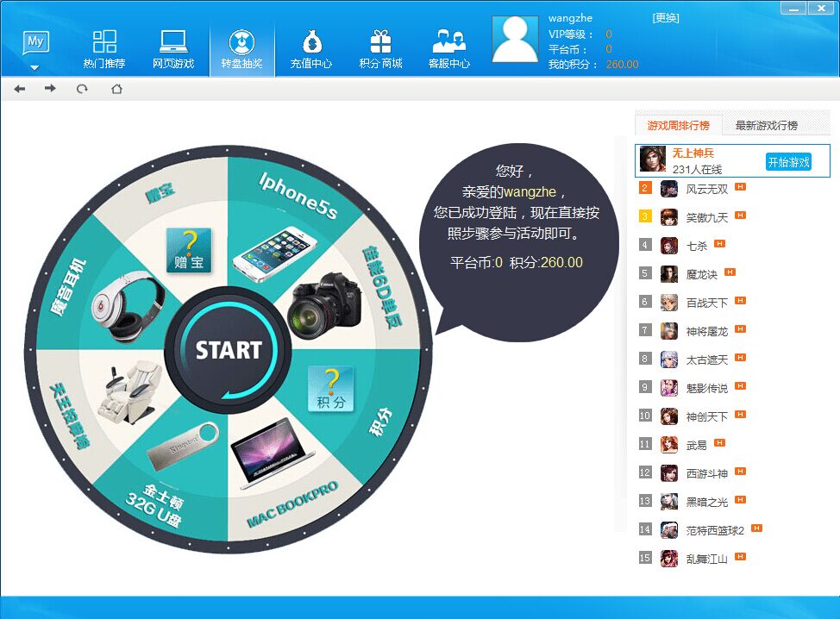Open the 热门推荐 section icon
The height and width of the screenshot is (619, 840).
click(104, 41)
